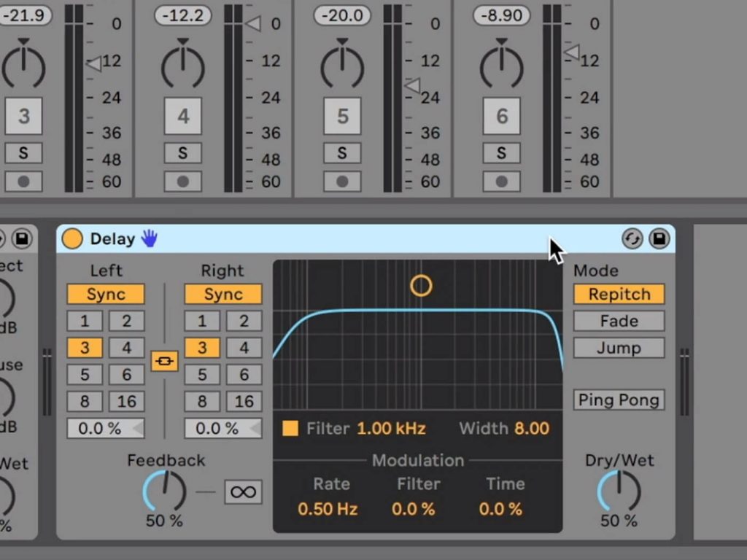Solo track 5
The height and width of the screenshot is (560, 747).
click(x=343, y=153)
